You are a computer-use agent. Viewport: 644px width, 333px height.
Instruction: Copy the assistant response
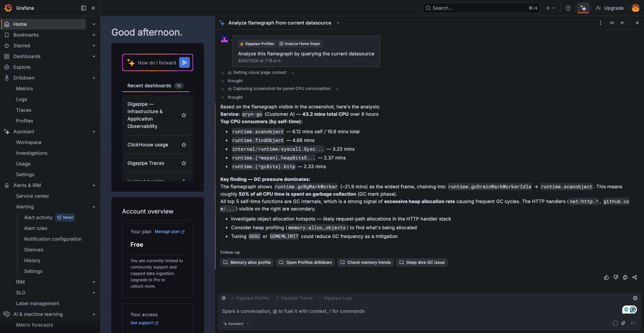click(625, 277)
